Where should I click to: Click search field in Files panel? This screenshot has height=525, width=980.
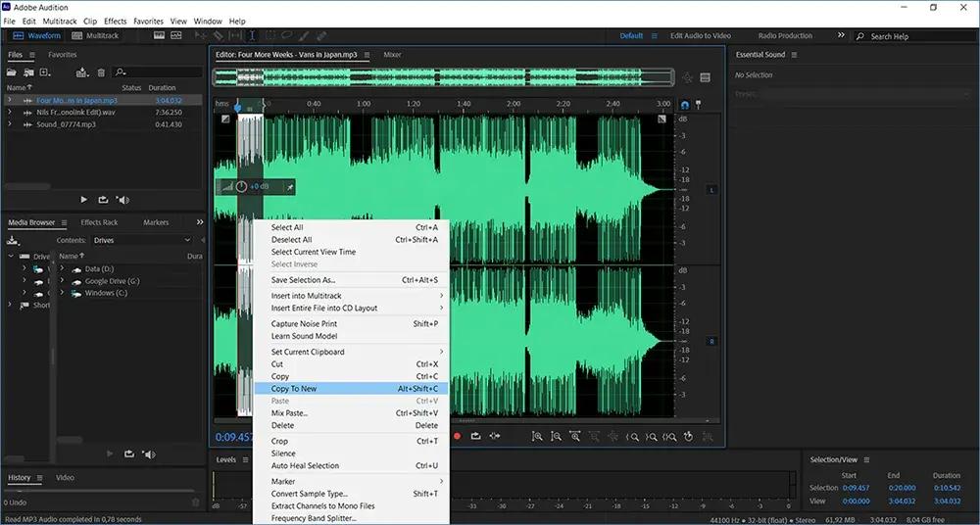point(158,73)
